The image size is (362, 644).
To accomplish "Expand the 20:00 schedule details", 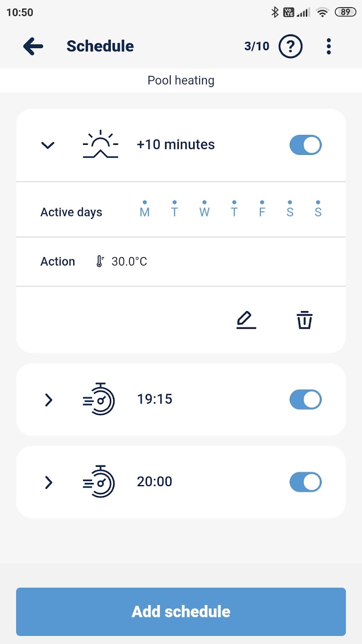I will [48, 482].
